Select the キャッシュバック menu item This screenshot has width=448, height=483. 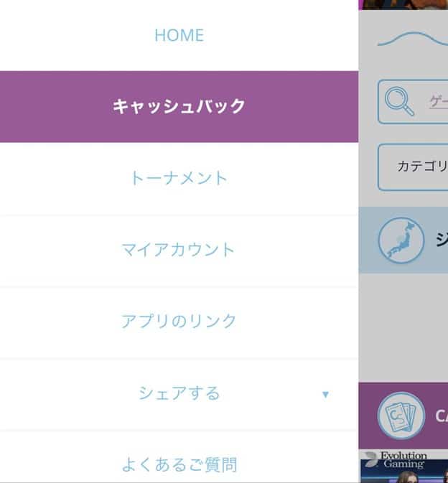pyautogui.click(x=179, y=106)
